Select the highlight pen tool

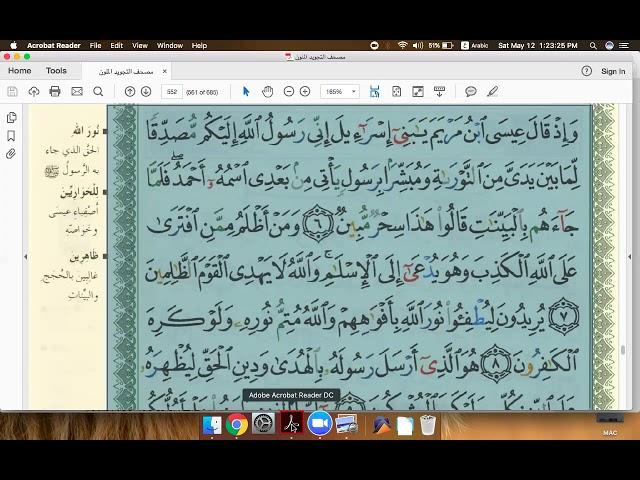click(x=493, y=91)
